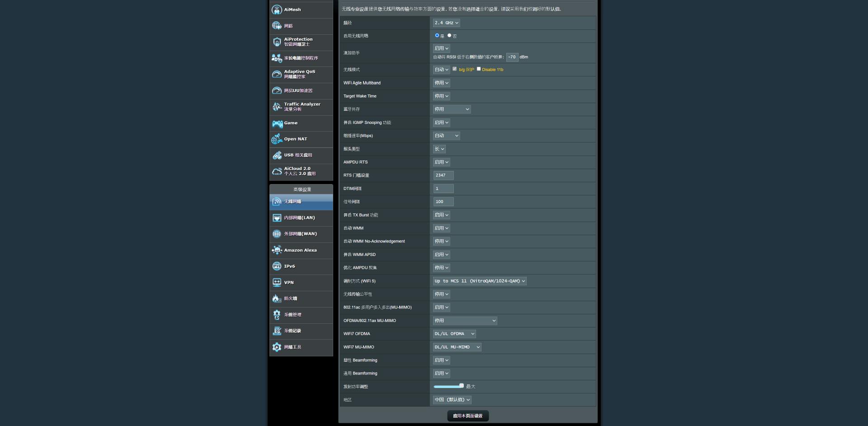Click the WAN globe icon

tap(277, 234)
